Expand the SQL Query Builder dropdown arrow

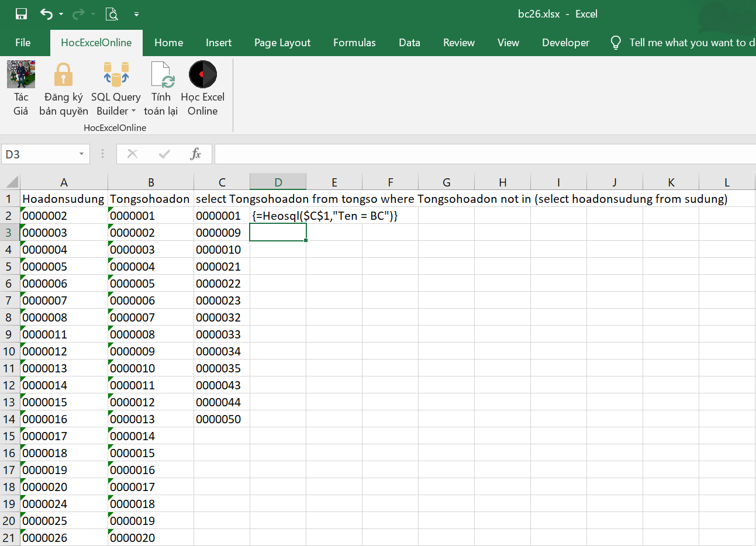pyautogui.click(x=133, y=111)
